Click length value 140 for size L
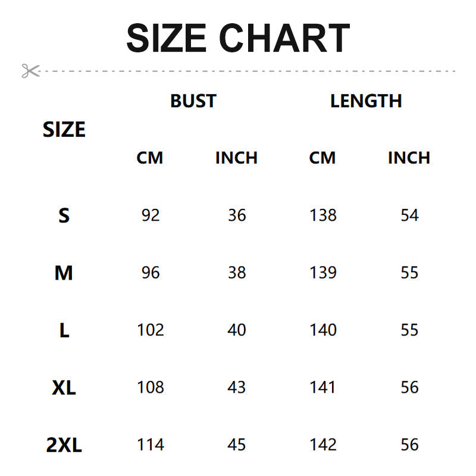 point(323,330)
